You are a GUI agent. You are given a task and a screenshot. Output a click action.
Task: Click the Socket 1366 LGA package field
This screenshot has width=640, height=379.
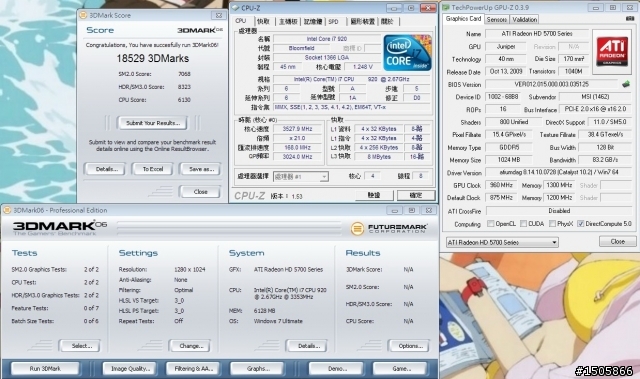coord(327,58)
